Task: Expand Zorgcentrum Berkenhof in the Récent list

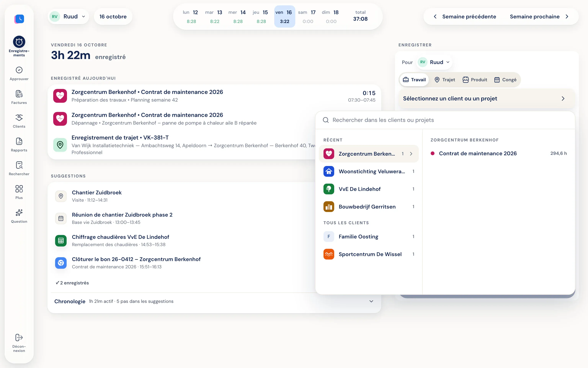Action: [x=369, y=154]
